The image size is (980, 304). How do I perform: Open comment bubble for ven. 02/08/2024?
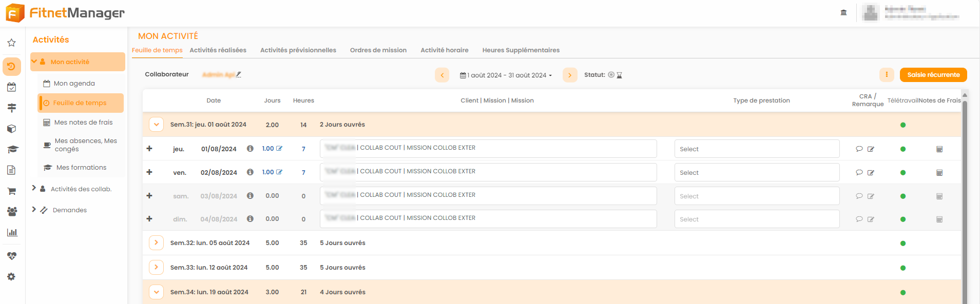coord(859,173)
